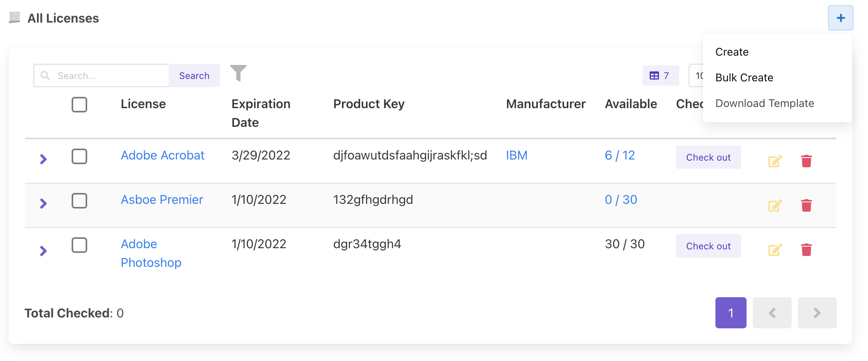
Task: Expand the Adobe Photoshop row details
Action: tap(43, 251)
